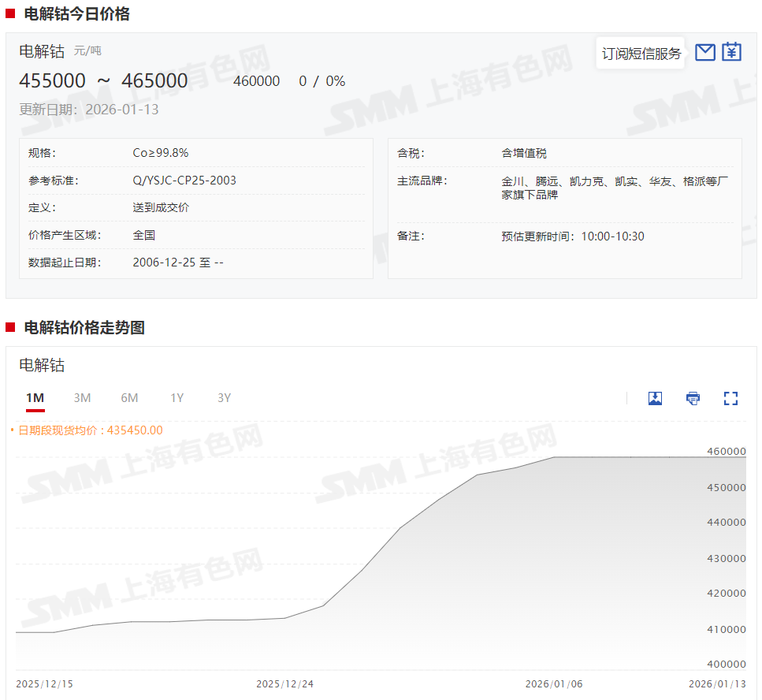
Task: Save the cobalt chart as image
Action: [655, 398]
